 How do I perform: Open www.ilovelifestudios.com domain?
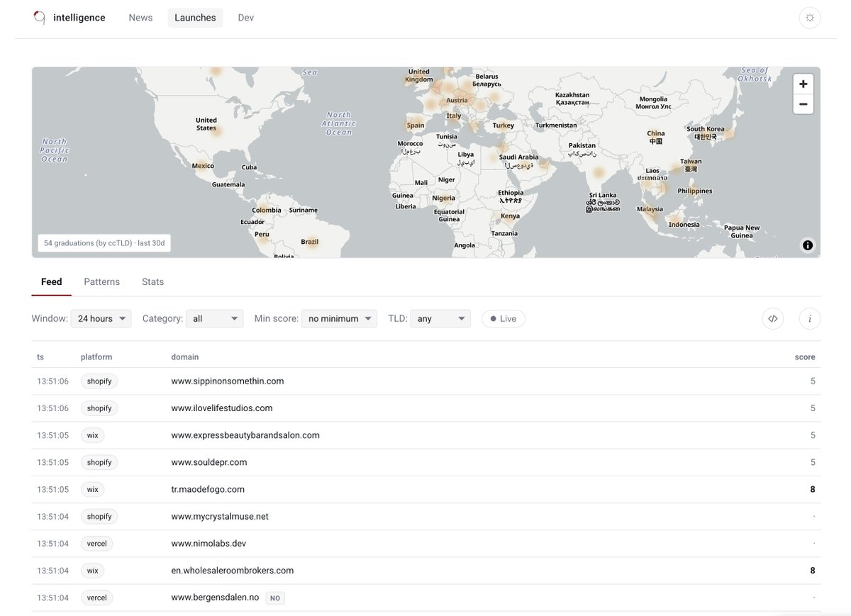[x=222, y=408]
